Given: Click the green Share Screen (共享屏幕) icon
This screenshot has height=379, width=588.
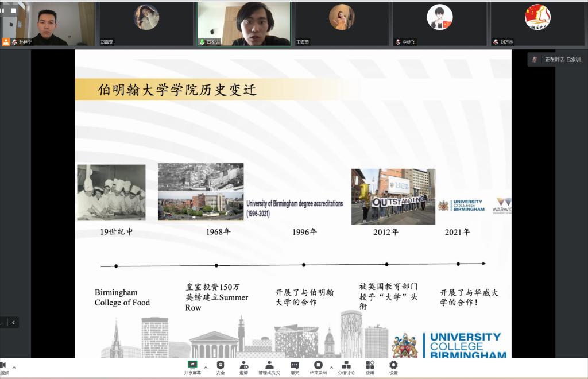Looking at the screenshot, I should click(192, 365).
